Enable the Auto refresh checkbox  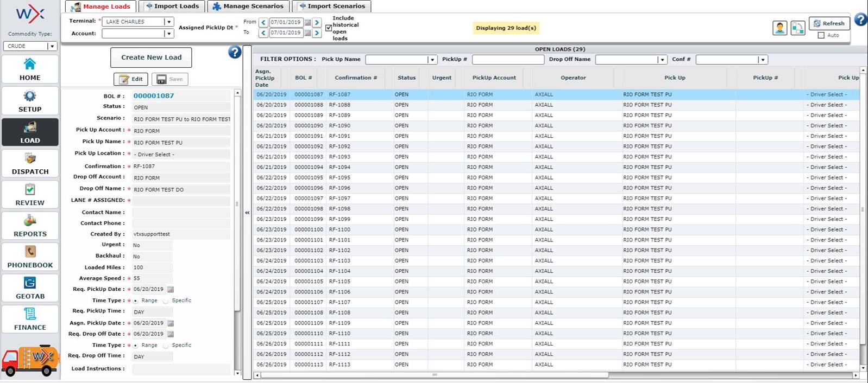pos(821,35)
